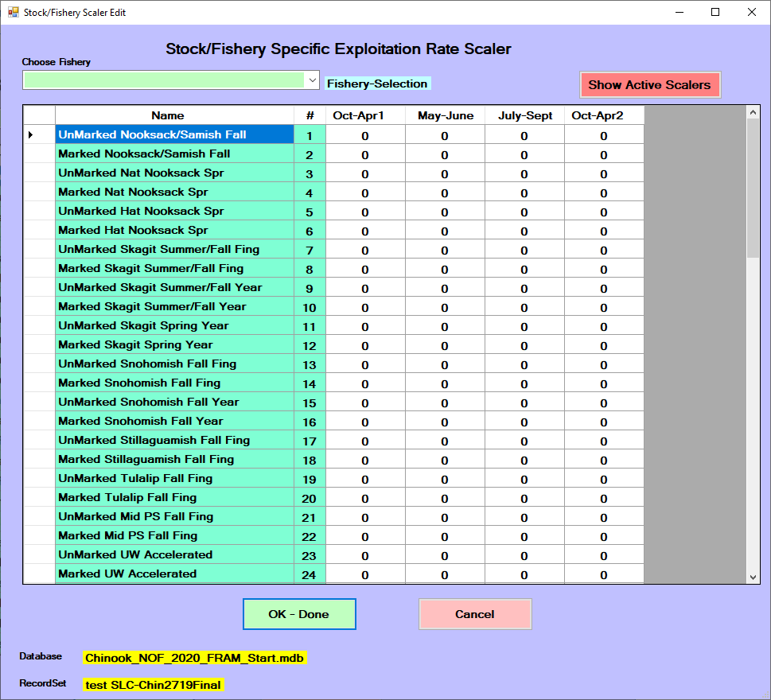Click the number 12 cell

pyautogui.click(x=310, y=344)
